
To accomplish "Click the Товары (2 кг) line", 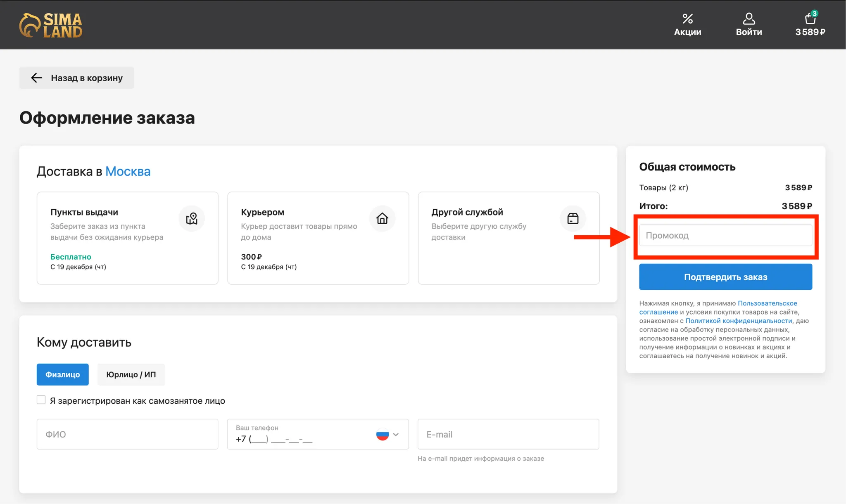I will [725, 187].
